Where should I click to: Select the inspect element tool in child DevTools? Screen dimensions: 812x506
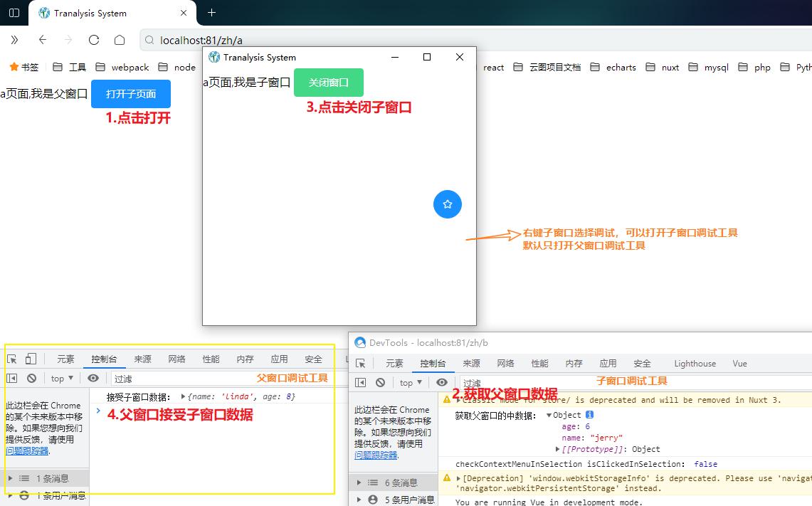coord(361,363)
